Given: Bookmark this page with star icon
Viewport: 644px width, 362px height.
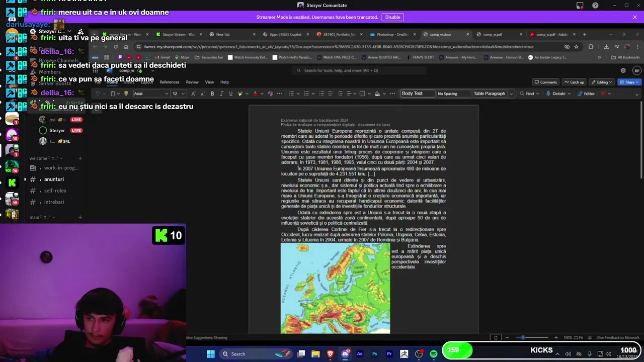Looking at the screenshot, I should pos(576,47).
